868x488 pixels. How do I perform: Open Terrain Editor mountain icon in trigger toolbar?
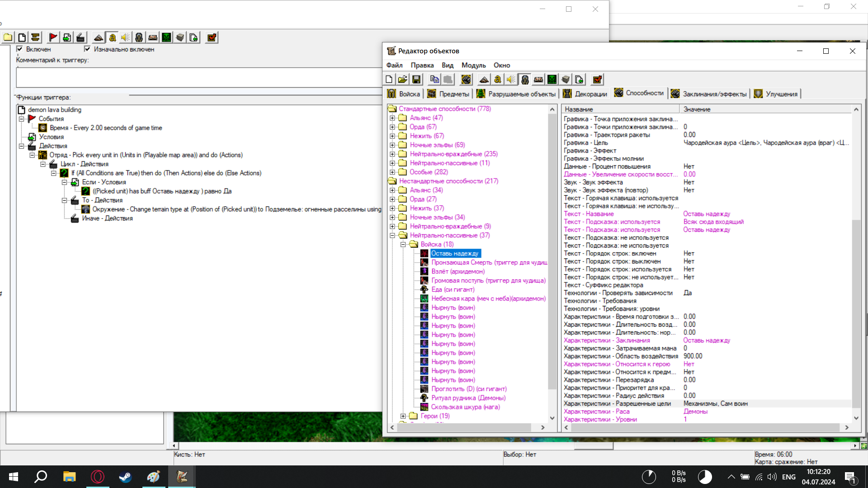[x=98, y=38]
